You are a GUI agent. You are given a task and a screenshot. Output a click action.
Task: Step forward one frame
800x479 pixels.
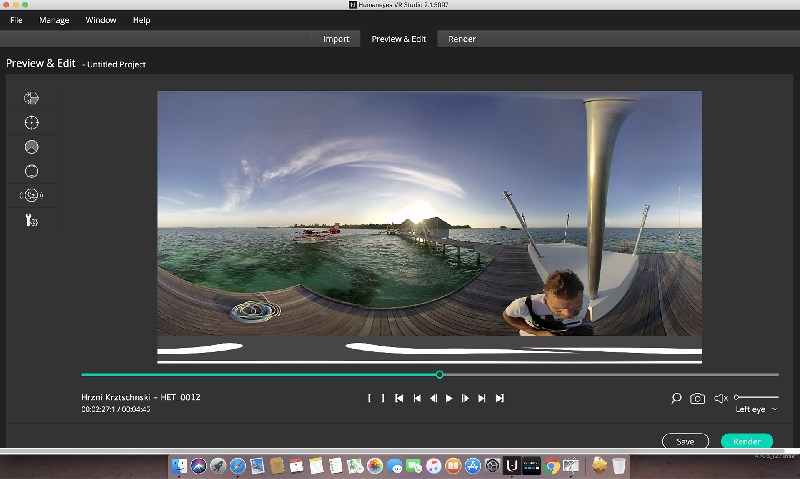coord(465,398)
